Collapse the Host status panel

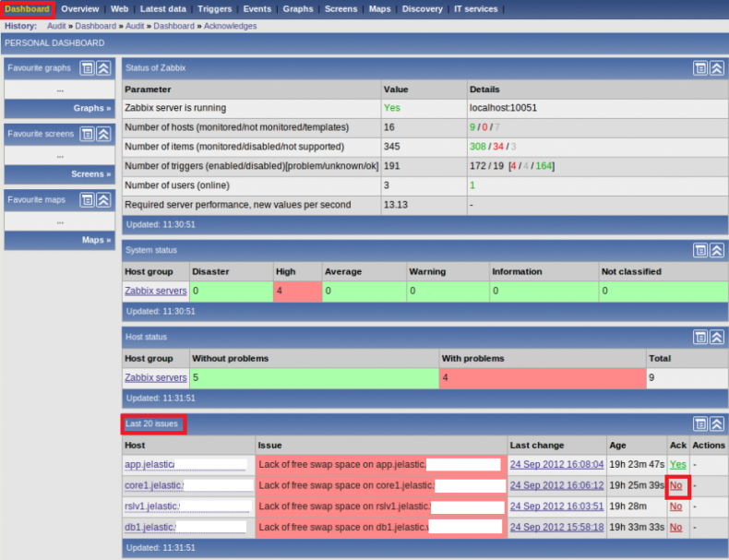717,337
